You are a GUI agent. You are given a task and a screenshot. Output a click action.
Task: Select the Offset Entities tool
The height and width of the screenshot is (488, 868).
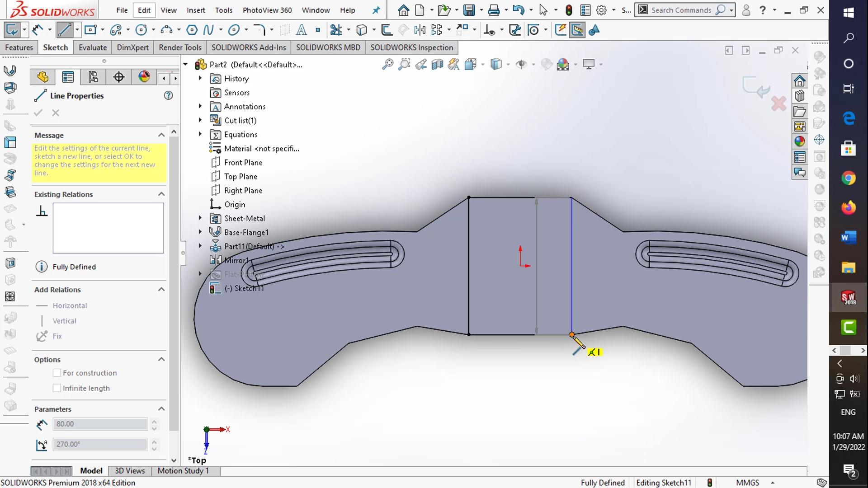click(x=387, y=30)
